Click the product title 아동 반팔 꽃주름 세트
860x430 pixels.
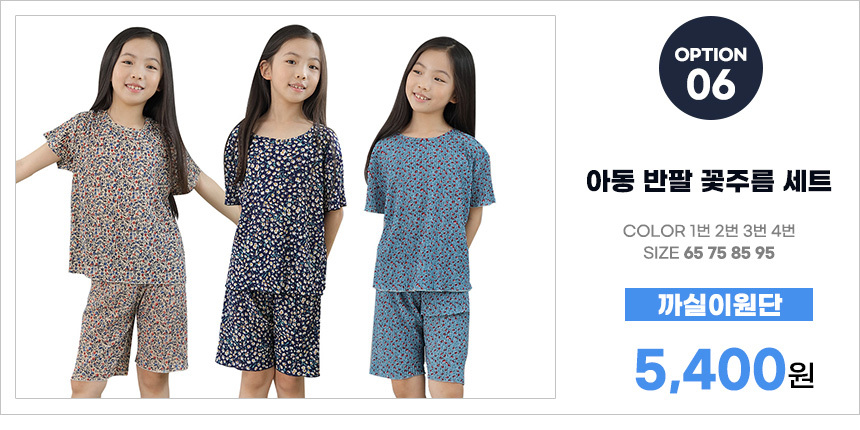point(709,182)
